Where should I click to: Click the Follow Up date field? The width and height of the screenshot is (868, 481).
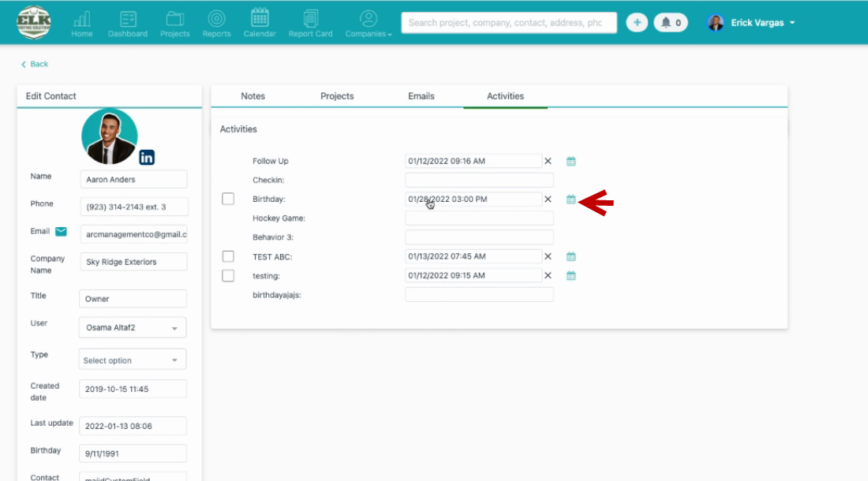point(473,161)
